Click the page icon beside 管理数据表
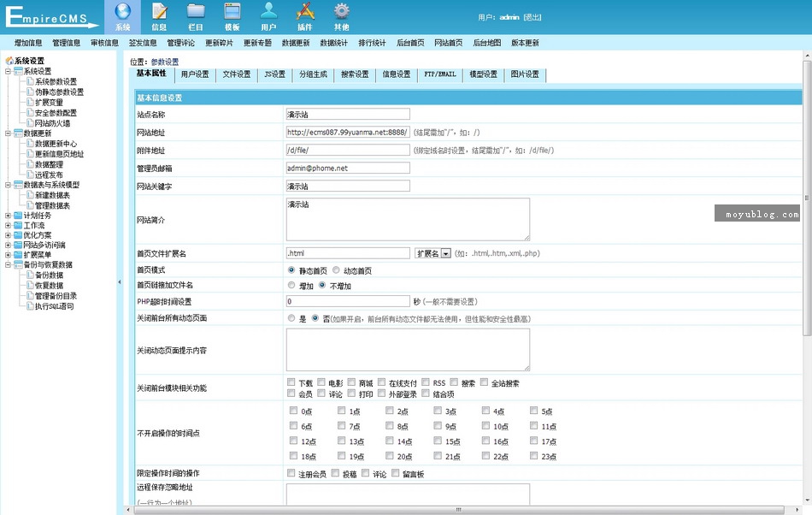The height and width of the screenshot is (515, 812). pyautogui.click(x=30, y=205)
